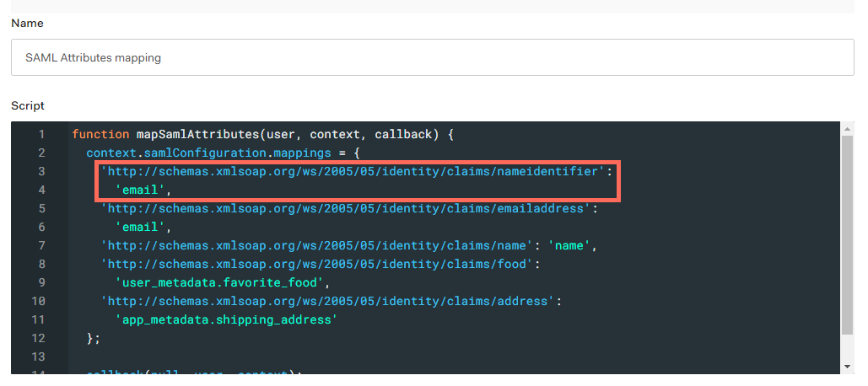Click line number 12 in gutter
Image resolution: width=868 pixels, height=386 pixels.
(38, 338)
